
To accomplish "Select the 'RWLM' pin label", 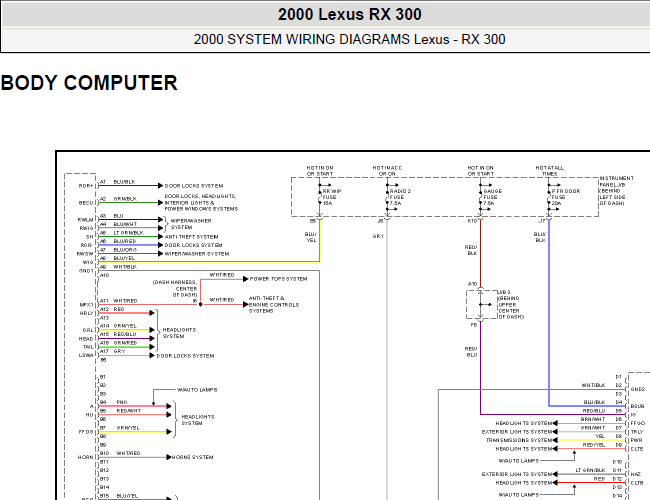I will [x=86, y=220].
